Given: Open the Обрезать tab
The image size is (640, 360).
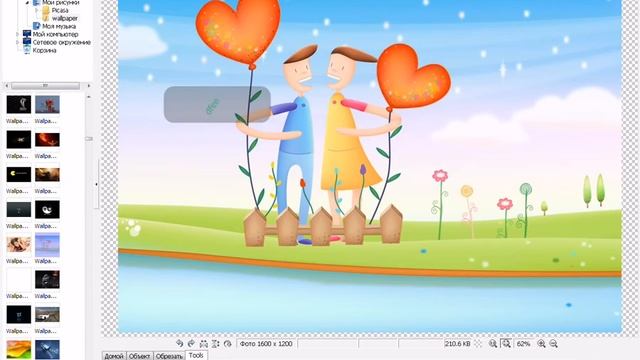Looking at the screenshot, I should pyautogui.click(x=169, y=356).
